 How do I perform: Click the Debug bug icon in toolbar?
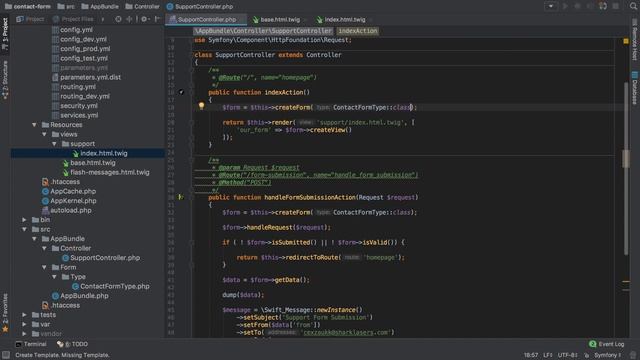tap(578, 6)
